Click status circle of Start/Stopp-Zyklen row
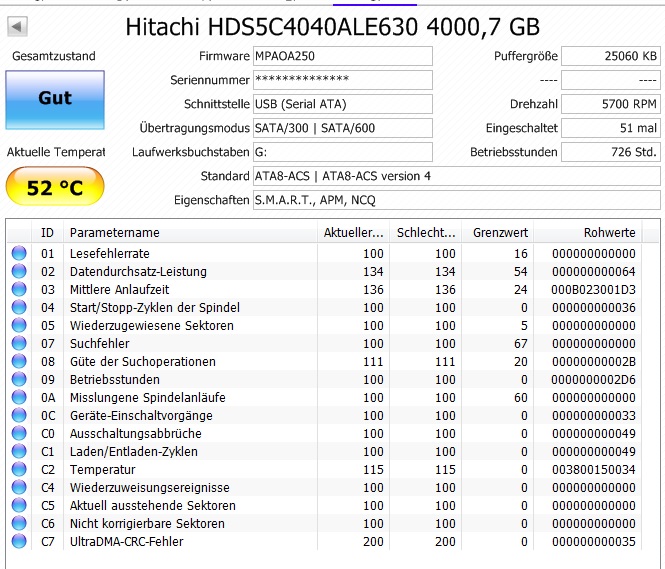The height and width of the screenshot is (569, 665). coord(19,307)
